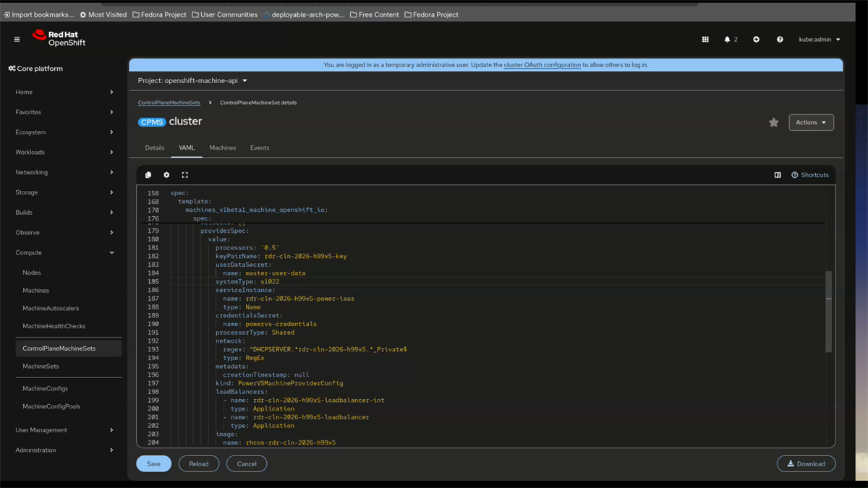Open the Core platform perspective switcher

[x=35, y=69]
